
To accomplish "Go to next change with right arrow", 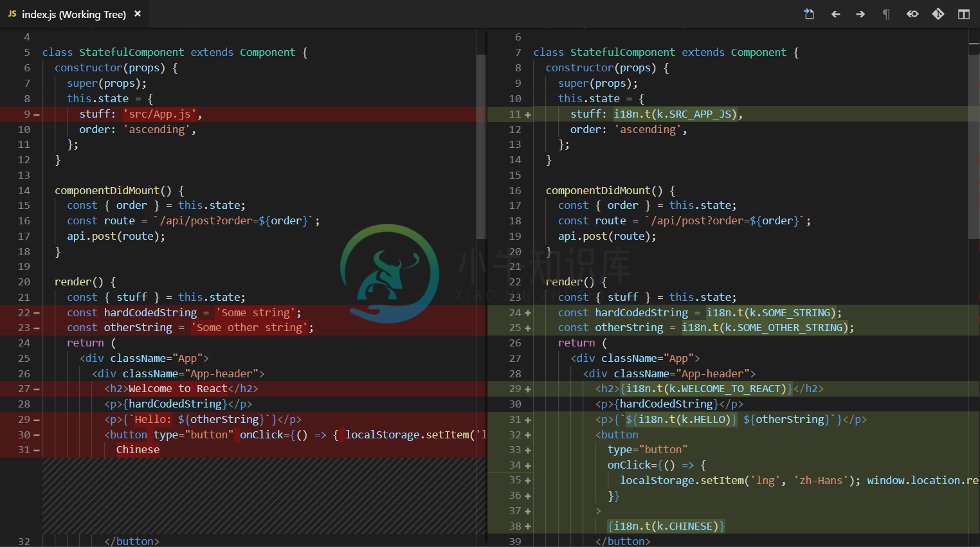I will tap(860, 13).
